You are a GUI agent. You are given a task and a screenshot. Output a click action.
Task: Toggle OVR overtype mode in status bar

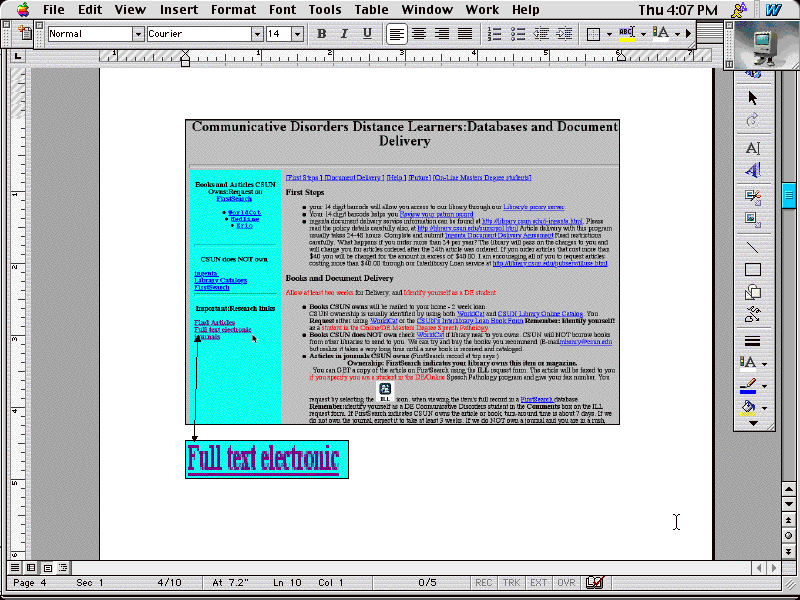click(566, 582)
